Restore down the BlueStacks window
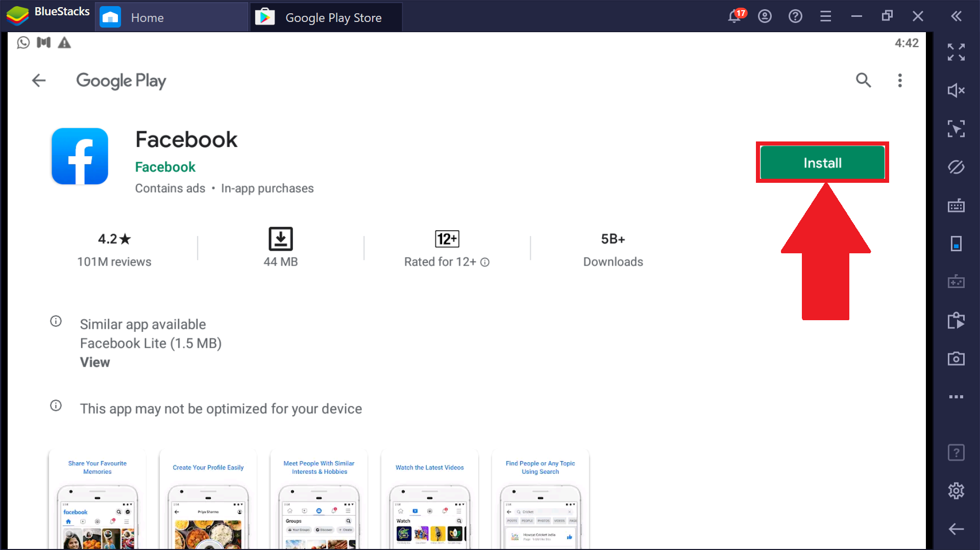The height and width of the screenshot is (550, 980). 887,16
